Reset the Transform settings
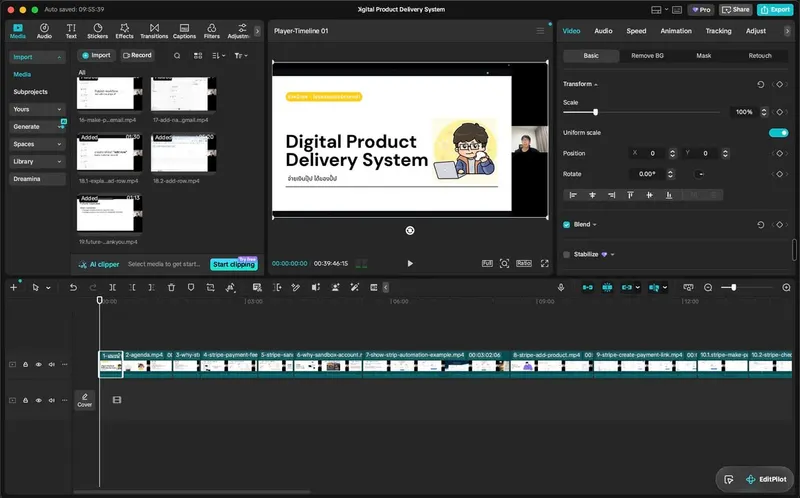 761,84
